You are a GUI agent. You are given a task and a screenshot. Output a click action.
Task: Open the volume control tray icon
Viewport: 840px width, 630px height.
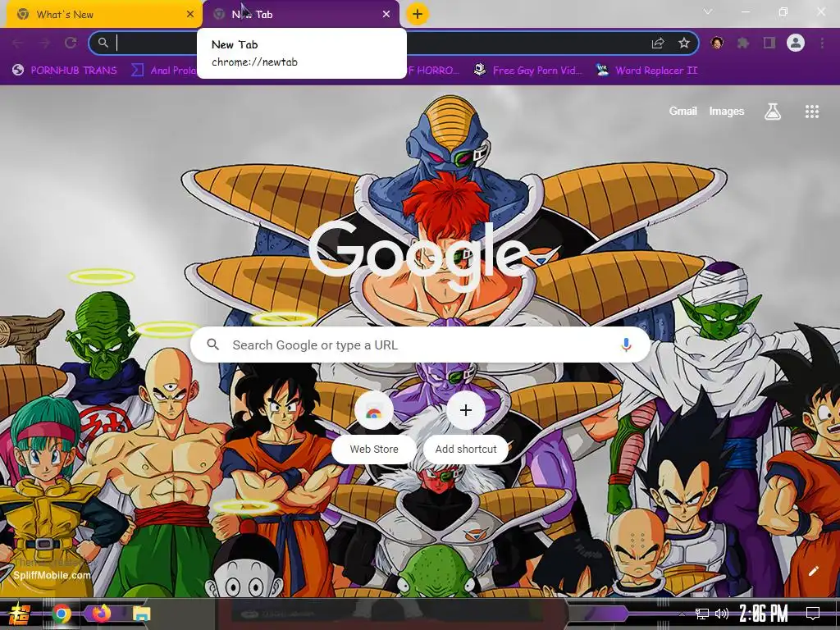pyautogui.click(x=722, y=614)
